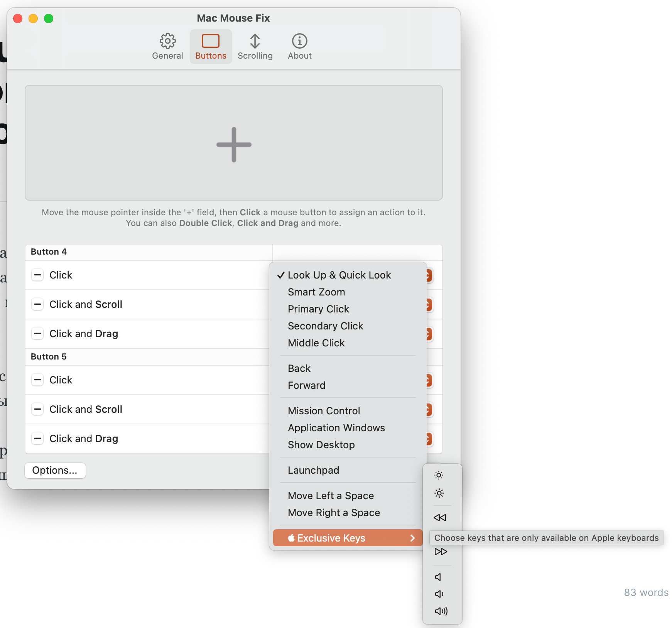Select Move Left a Space
672x628 pixels.
coord(348,496)
